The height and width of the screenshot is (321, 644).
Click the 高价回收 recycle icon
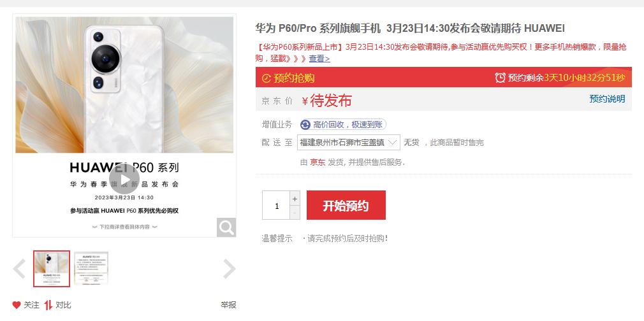click(305, 125)
